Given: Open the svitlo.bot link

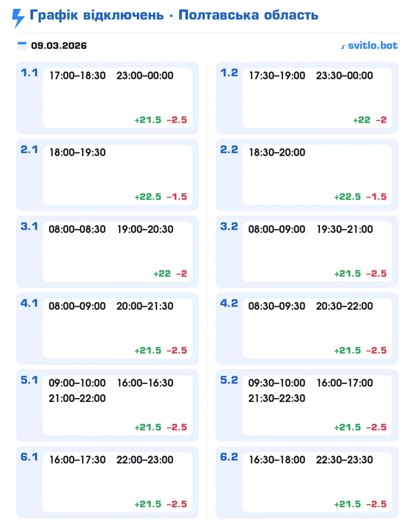Looking at the screenshot, I should click(372, 45).
